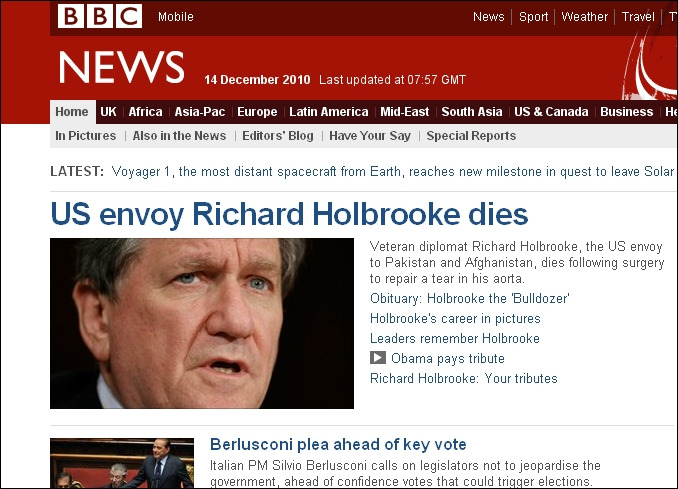Open the Have Your Say page
The image size is (678, 489).
[x=370, y=136]
